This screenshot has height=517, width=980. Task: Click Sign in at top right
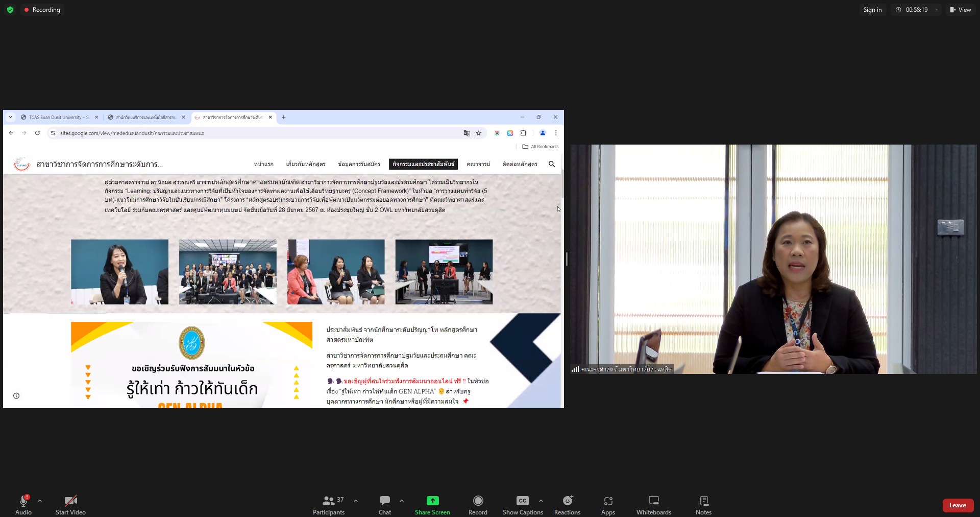pyautogui.click(x=872, y=10)
